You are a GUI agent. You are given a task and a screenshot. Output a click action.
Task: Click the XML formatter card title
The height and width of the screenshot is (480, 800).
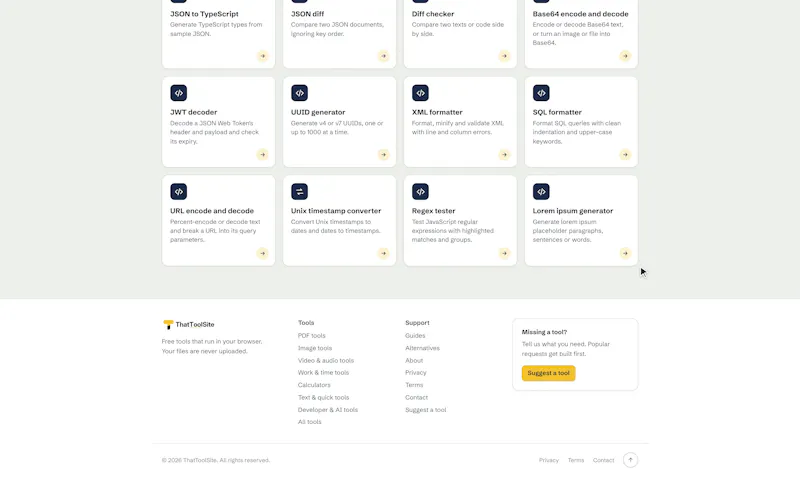click(437, 112)
